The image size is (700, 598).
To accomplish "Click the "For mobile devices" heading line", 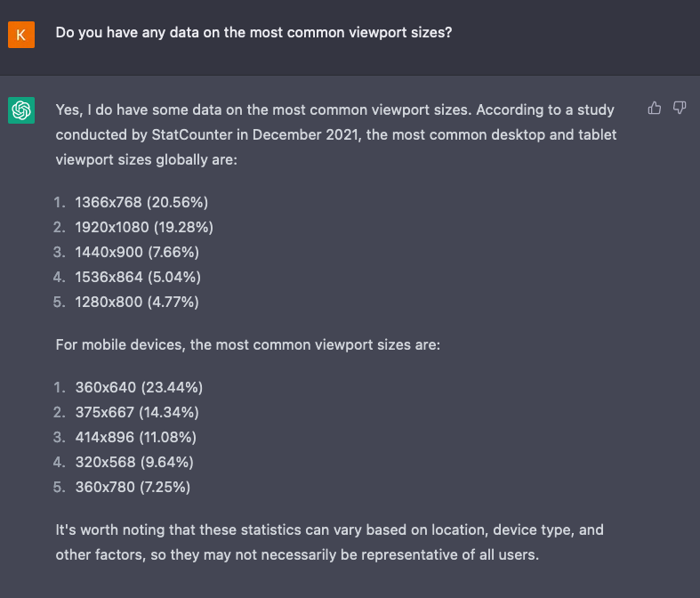I will tap(247, 344).
